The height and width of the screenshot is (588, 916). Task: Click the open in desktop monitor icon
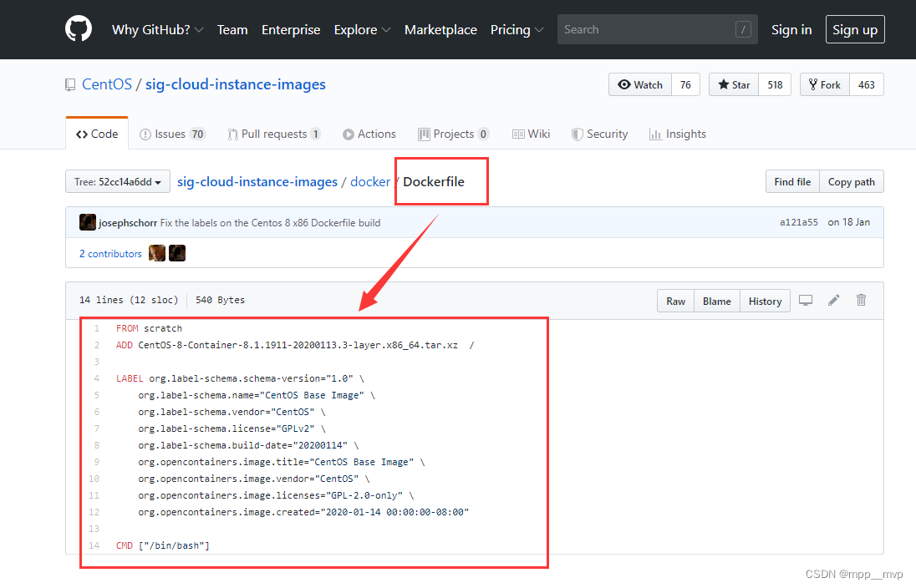tap(806, 300)
